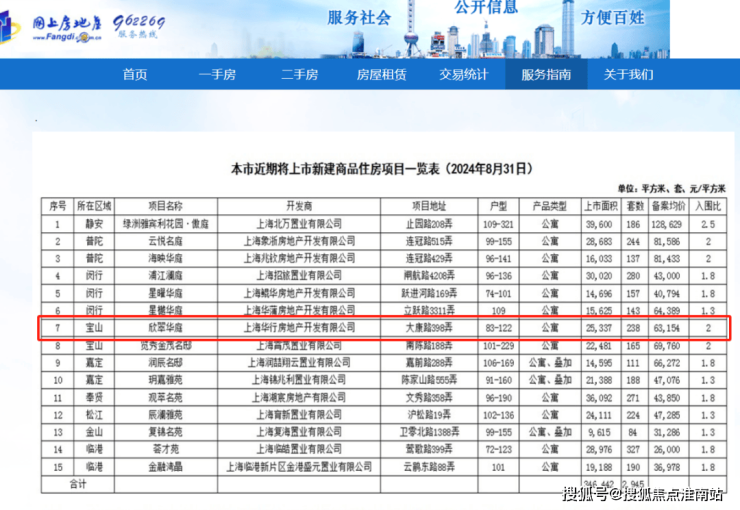
Task: Select project name 辰澜雅苑
Action: (x=165, y=415)
